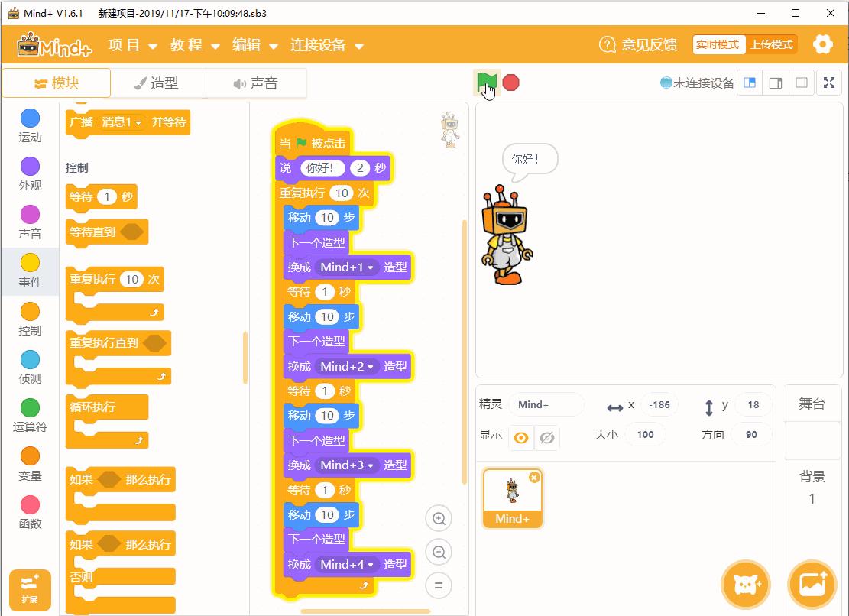The width and height of the screenshot is (849, 616).
Task: Select the Functions category circle
Action: [30, 504]
